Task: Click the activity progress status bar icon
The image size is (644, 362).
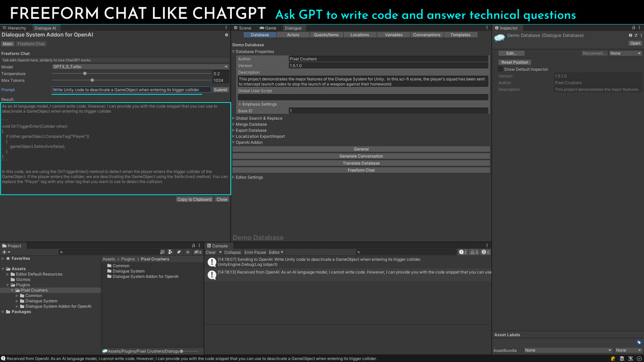Action: point(639,358)
